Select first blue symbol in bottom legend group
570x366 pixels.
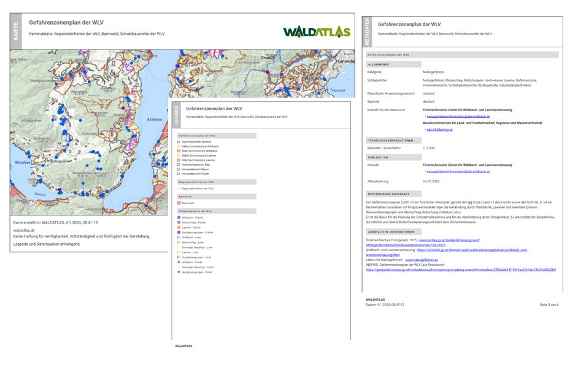[178, 217]
